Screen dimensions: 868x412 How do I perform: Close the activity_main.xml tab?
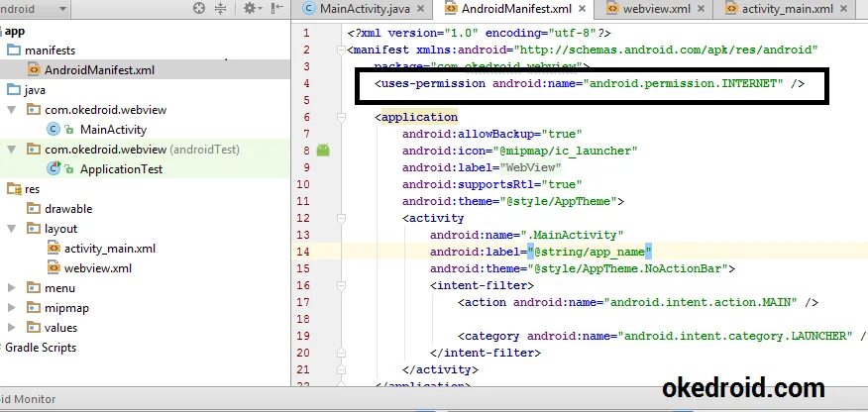[x=843, y=9]
